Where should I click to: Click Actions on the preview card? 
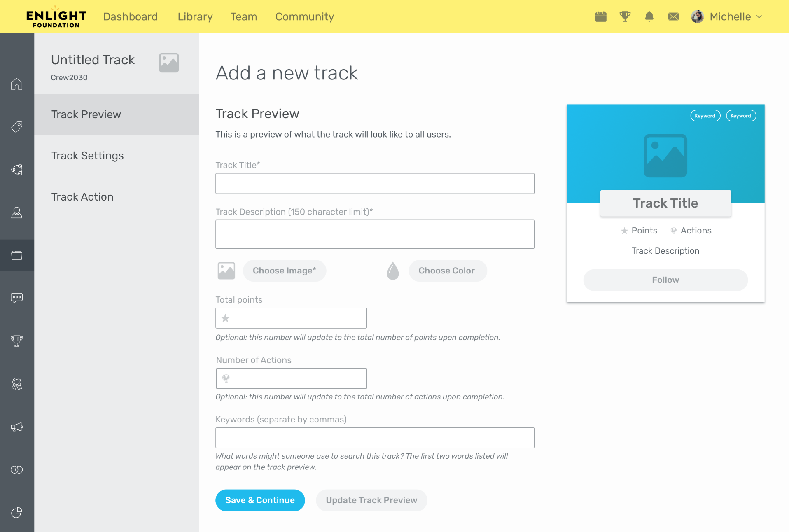tap(691, 231)
